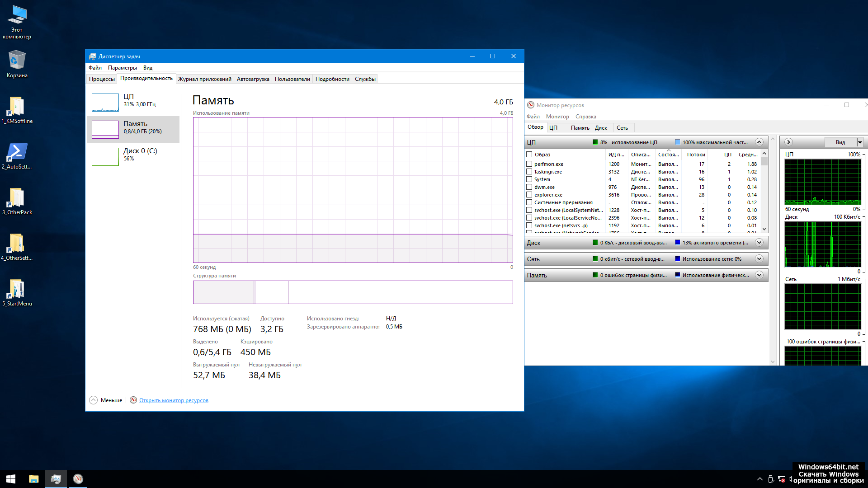Click the Start button on the taskbar
The width and height of the screenshot is (868, 488).
point(11,479)
